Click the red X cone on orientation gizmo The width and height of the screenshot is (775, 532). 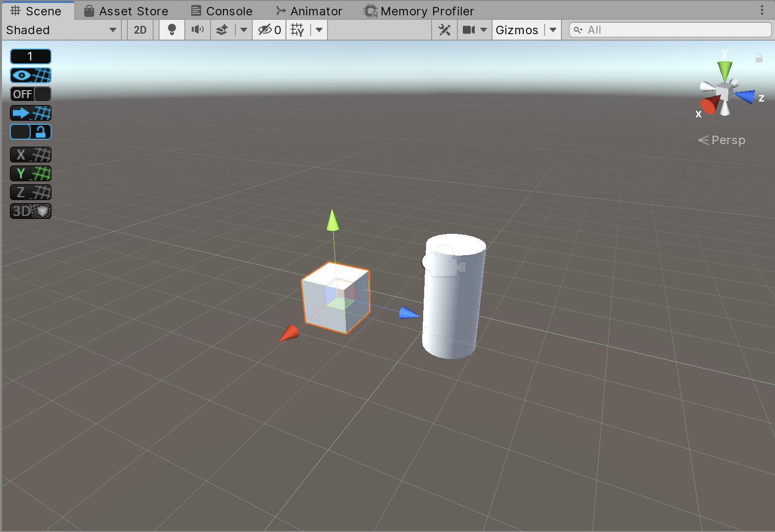(710, 105)
